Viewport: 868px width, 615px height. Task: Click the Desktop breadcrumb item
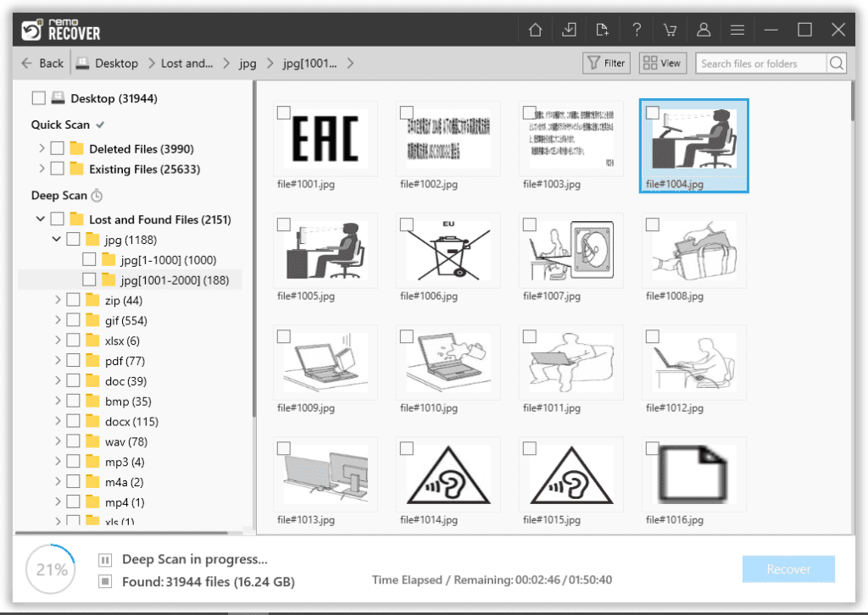114,63
